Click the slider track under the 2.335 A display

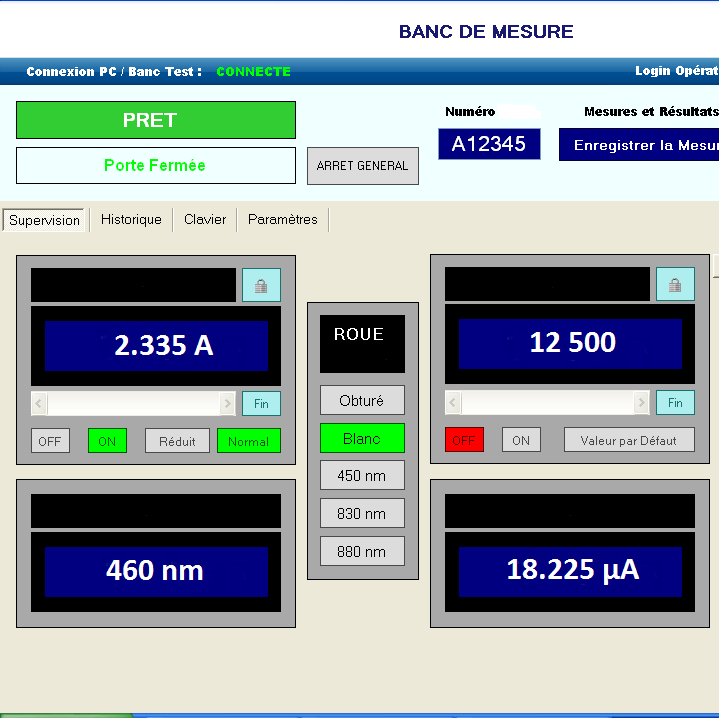click(133, 404)
